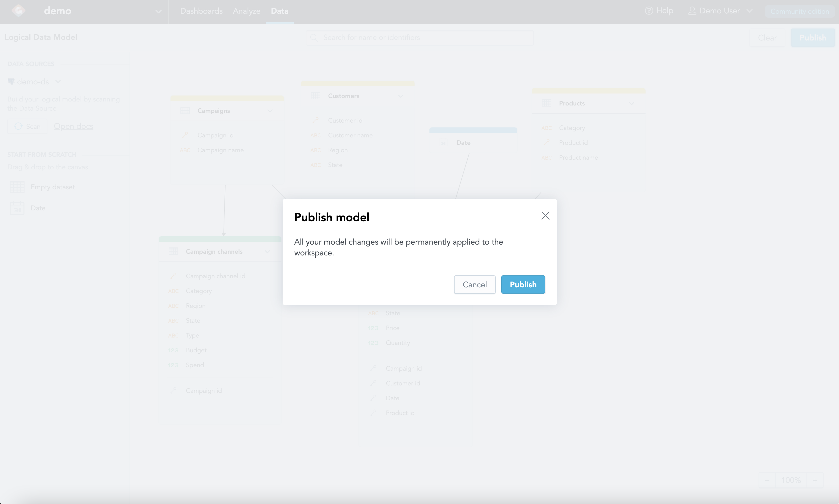Image resolution: width=839 pixels, height=504 pixels.
Task: Expand the Customers dataset chevron
Action: [400, 96]
